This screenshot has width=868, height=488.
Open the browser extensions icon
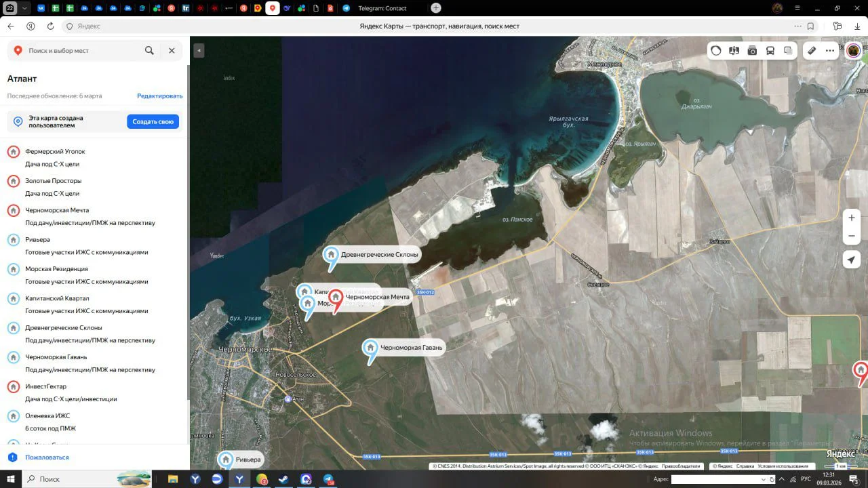point(838,26)
